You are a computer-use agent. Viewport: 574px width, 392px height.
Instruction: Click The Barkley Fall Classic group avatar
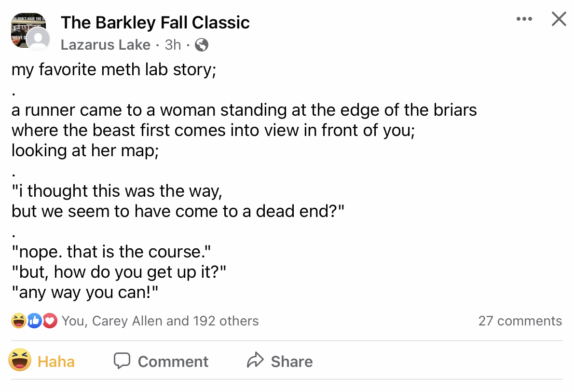coord(25,27)
